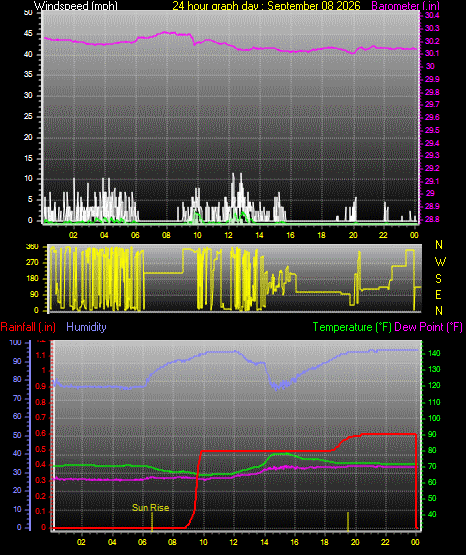Click the 28.8 barometer axis value

click(x=432, y=219)
